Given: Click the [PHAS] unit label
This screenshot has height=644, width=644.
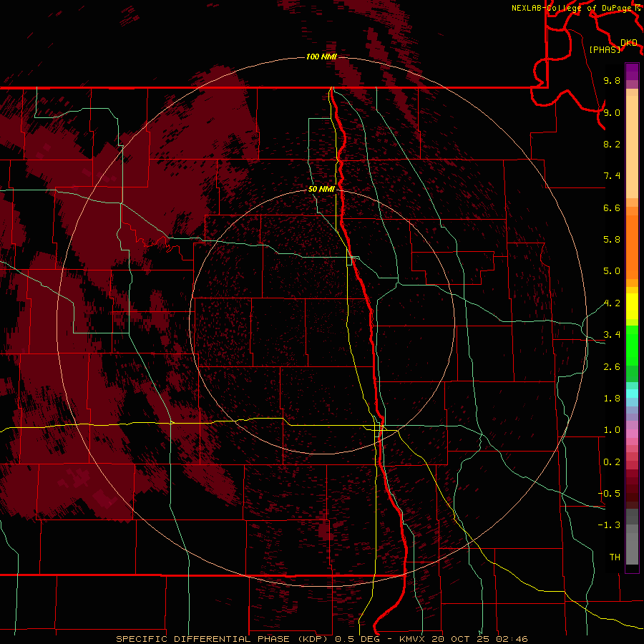Looking at the screenshot, I should point(605,50).
